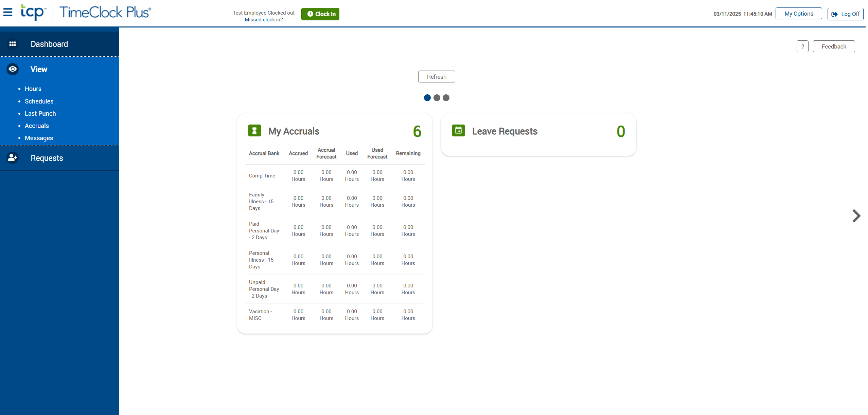Click the Requests person-plus icon
This screenshot has width=868, height=415.
coord(13,158)
